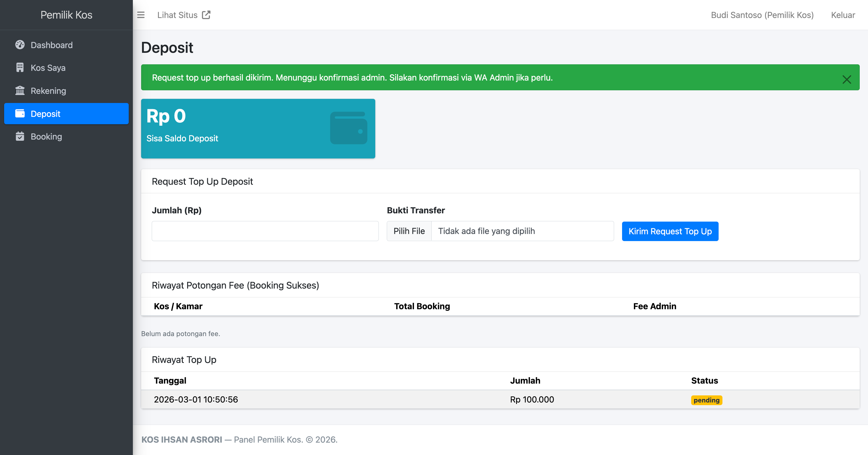This screenshot has width=868, height=455.
Task: Toggle the sidebar with the hamburger icon
Action: (141, 15)
